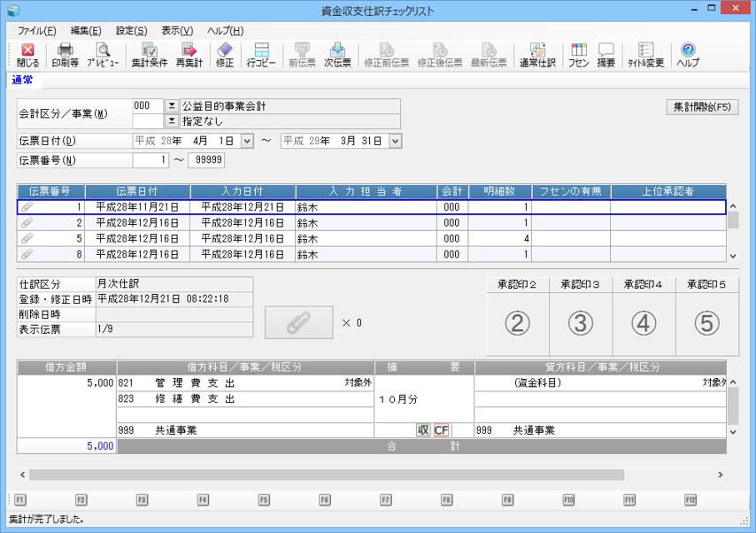Open the start date 4月1日 dropdown

point(246,141)
